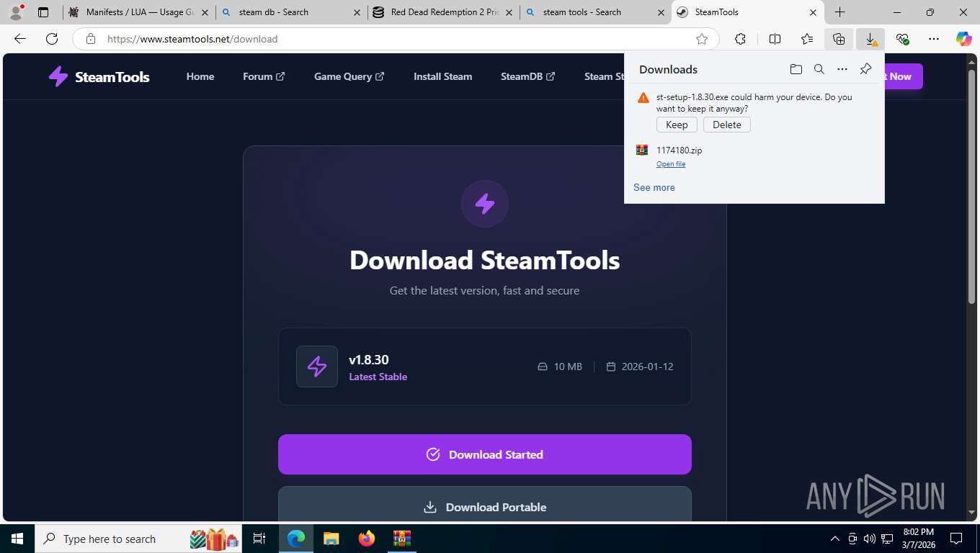Open Browser essentials heart icon
Viewport: 980px width, 553px height.
tap(902, 39)
